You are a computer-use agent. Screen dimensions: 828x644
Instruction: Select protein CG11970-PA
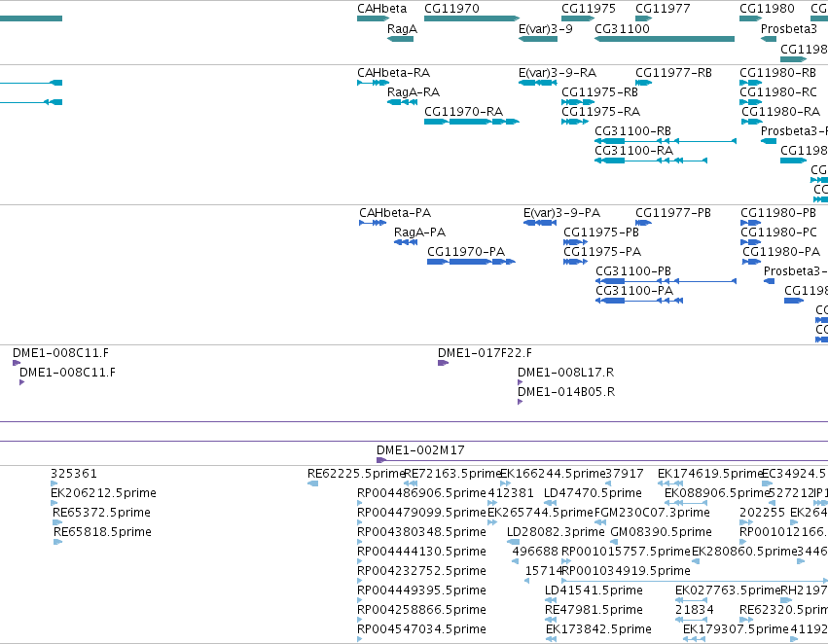471,262
